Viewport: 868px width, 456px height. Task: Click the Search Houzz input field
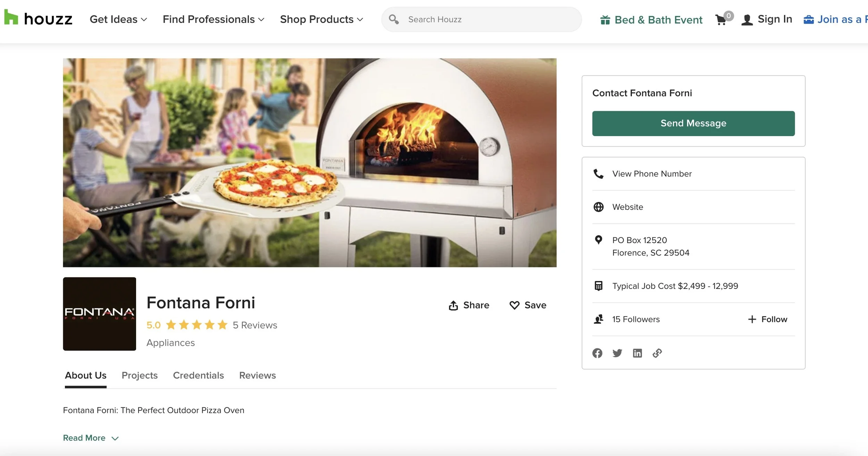481,19
